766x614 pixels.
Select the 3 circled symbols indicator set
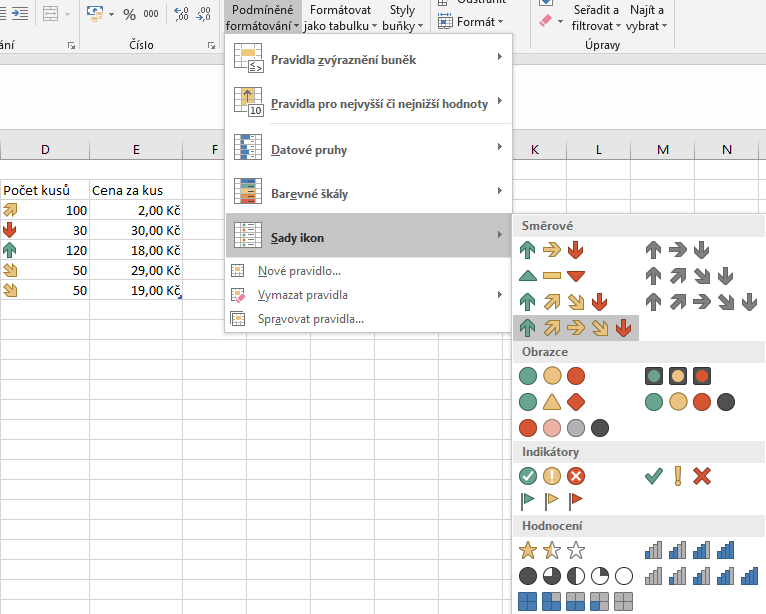click(552, 476)
